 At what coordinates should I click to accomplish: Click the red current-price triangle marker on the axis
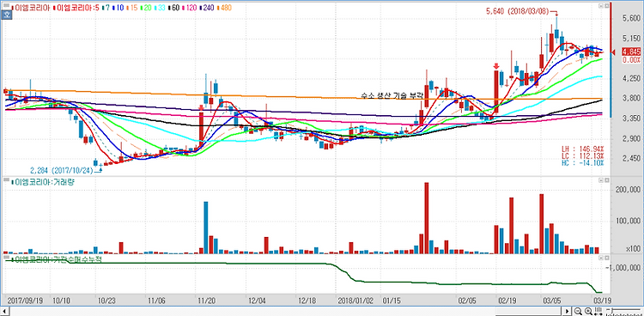(614, 52)
